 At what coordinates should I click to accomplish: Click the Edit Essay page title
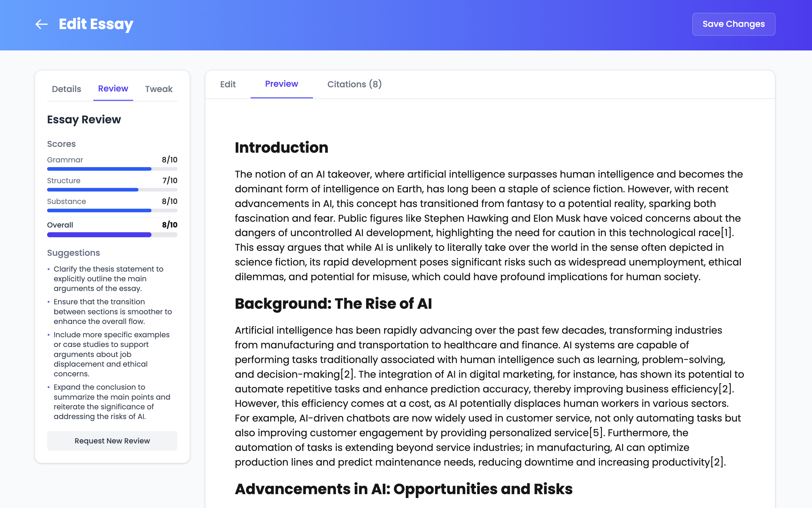96,24
